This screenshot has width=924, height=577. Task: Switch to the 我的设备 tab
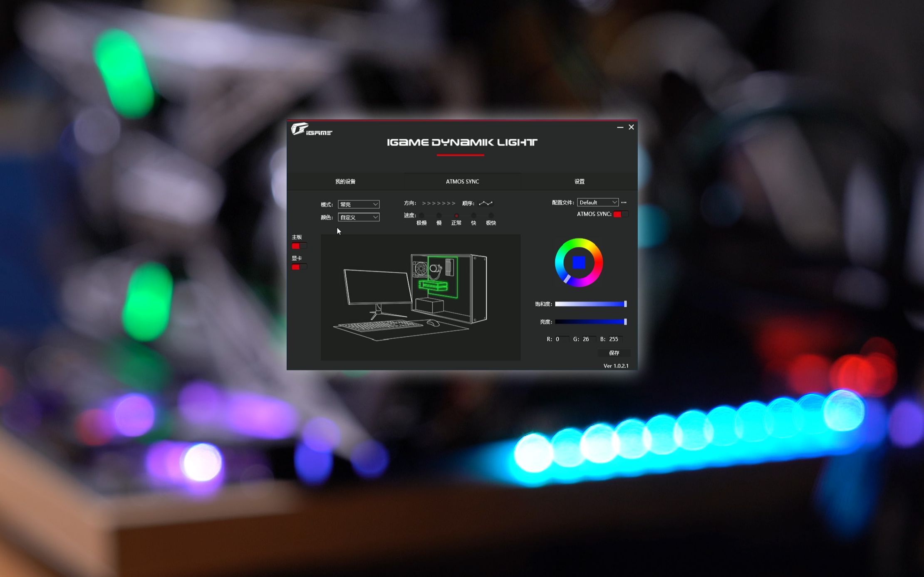pyautogui.click(x=345, y=182)
